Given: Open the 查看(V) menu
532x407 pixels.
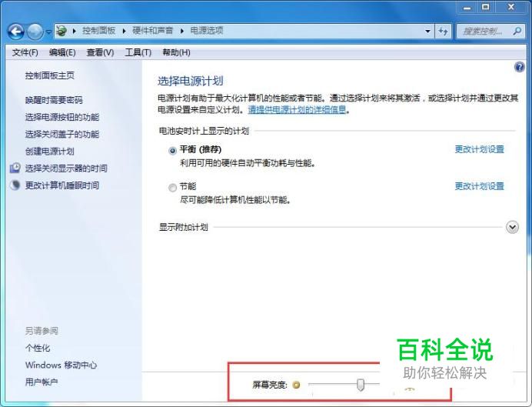Looking at the screenshot, I should click(100, 52).
